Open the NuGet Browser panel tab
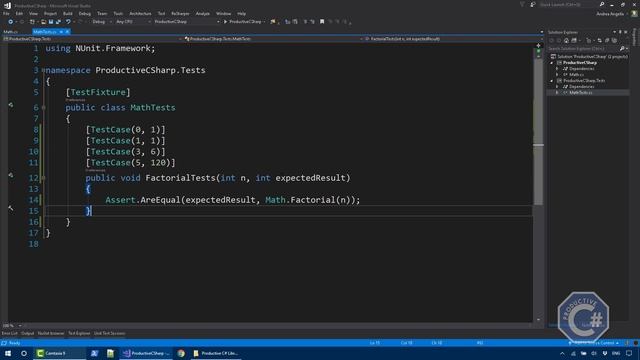Screen dimensions: 640x360 pyautogui.click(x=51, y=333)
